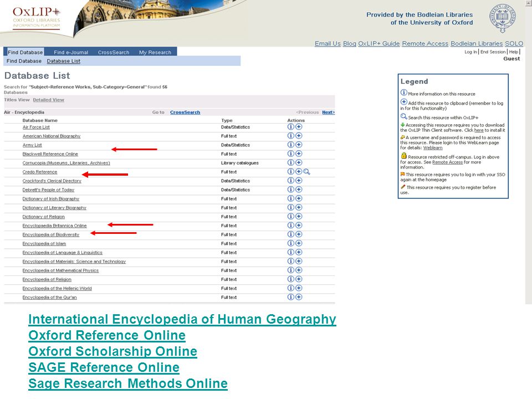Click Remote Access link in Legend
Image resolution: width=532 pixels, height=399 pixels.
447,162
